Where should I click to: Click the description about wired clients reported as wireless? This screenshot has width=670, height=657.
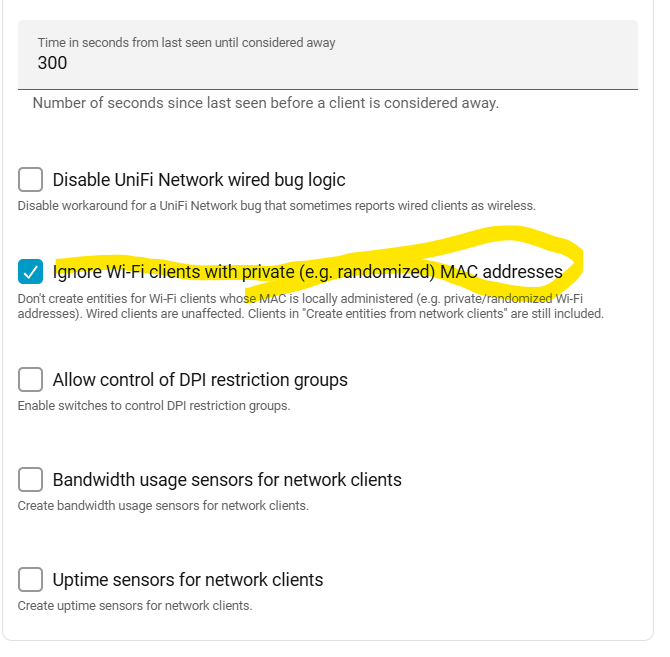tap(276, 206)
